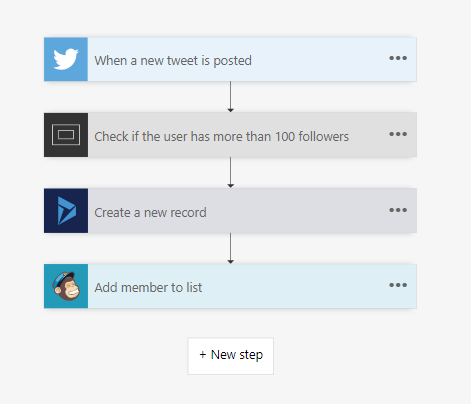Click the connector arrow above Create a new record
The height and width of the screenshot is (404, 471).
point(230,173)
